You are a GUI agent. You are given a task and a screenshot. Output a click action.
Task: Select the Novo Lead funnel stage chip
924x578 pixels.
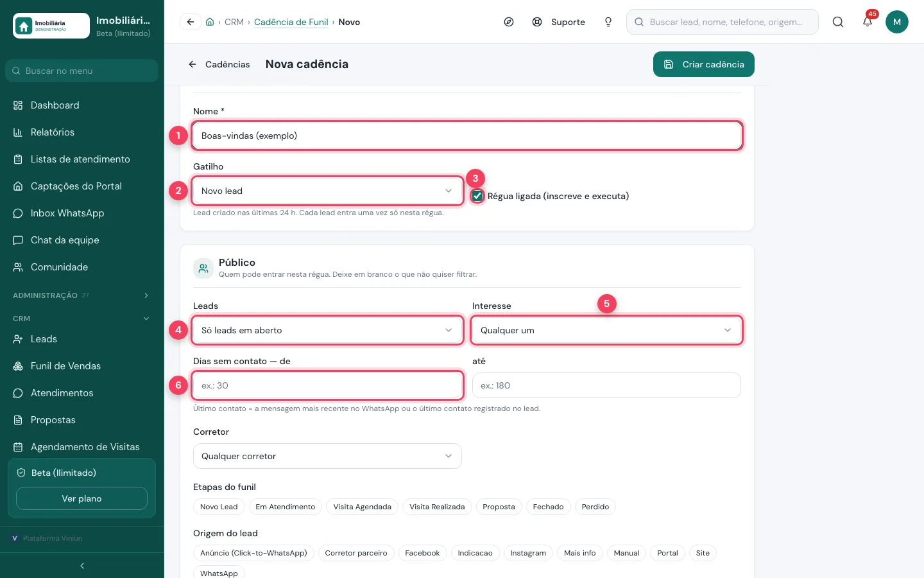(x=219, y=507)
